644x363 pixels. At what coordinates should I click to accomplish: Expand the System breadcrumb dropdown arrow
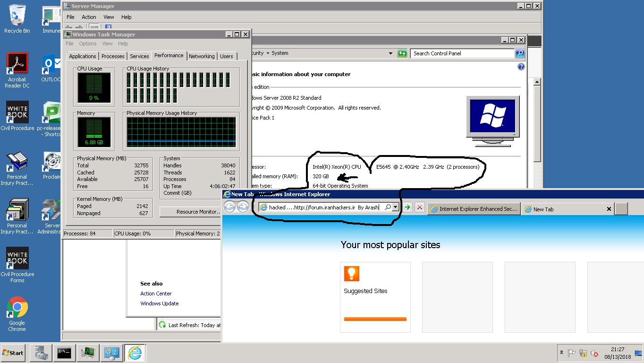pos(267,53)
